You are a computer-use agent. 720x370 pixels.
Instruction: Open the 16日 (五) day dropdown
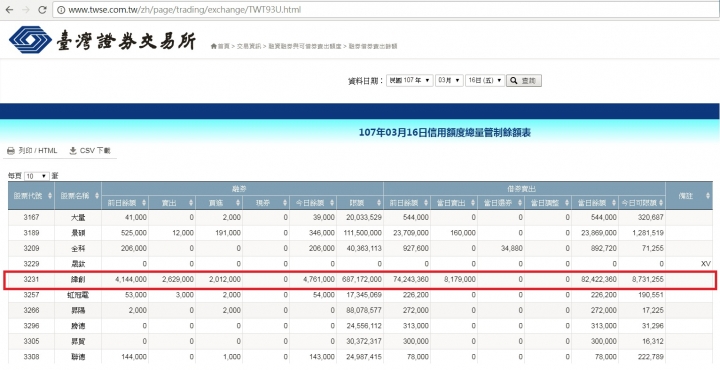point(485,80)
